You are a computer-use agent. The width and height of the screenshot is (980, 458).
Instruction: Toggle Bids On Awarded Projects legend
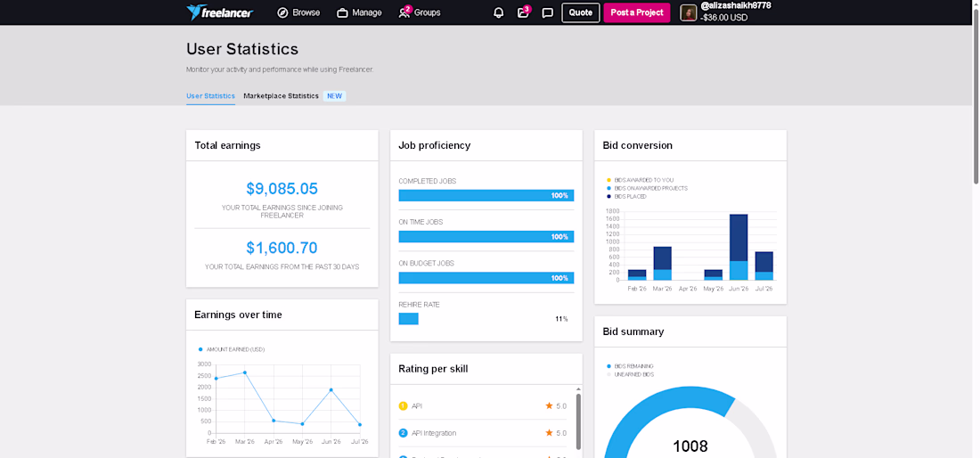tap(647, 188)
